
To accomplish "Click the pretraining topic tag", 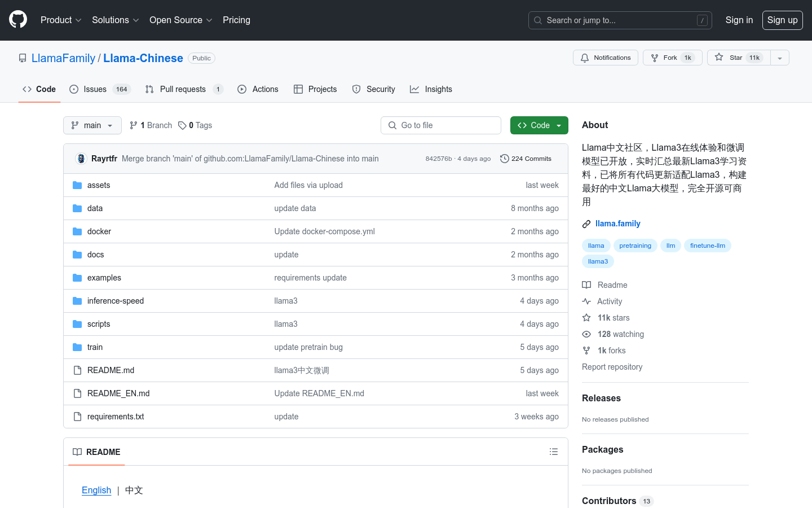I will coord(635,246).
